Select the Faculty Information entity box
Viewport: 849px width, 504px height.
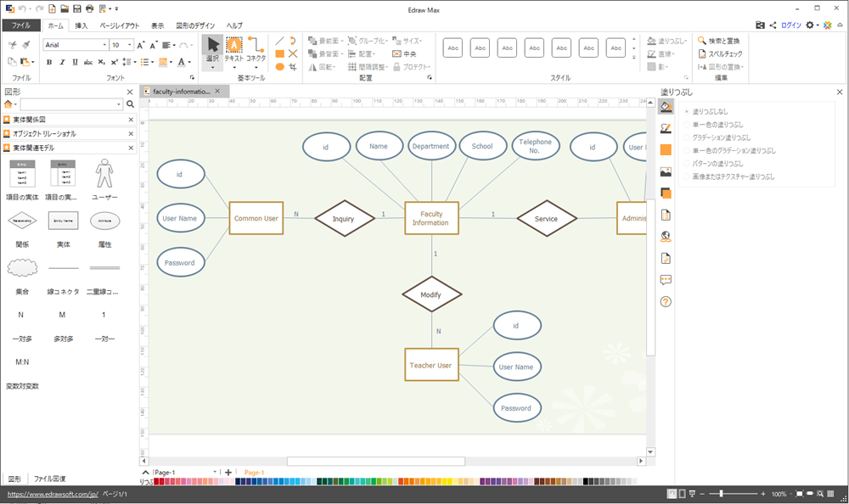coord(431,218)
